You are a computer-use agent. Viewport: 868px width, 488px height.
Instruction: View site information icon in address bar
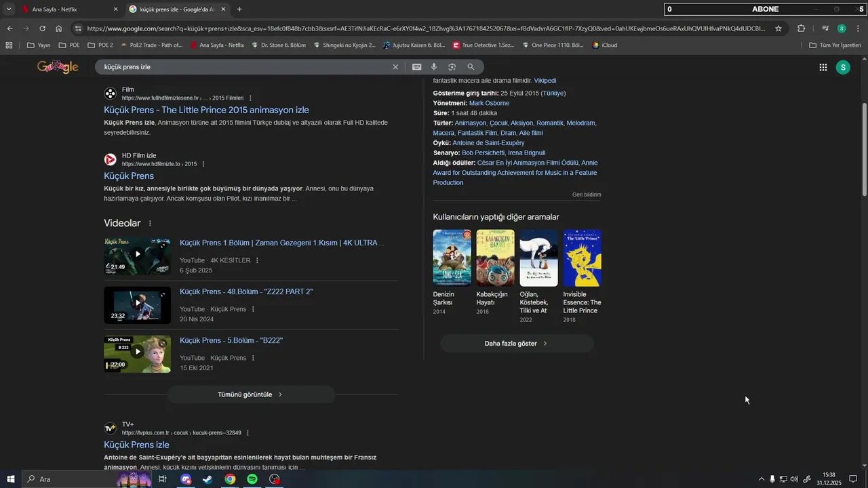[78, 28]
